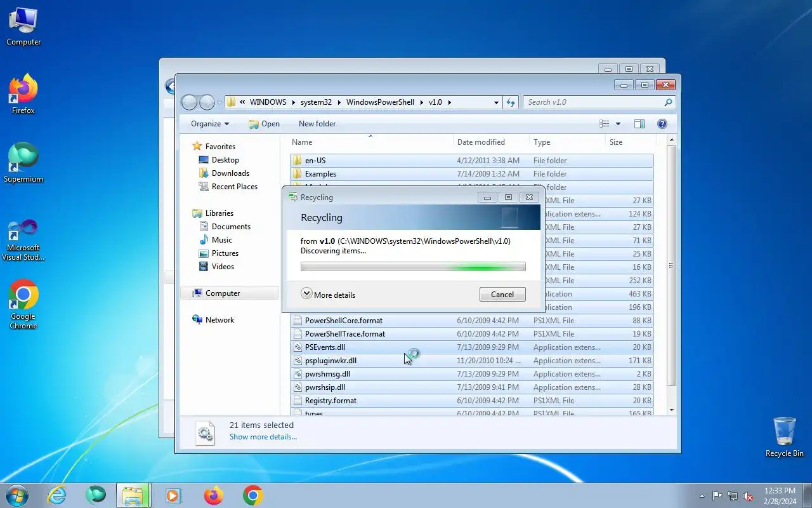
Task: Select the PSEvents.dll file
Action: pos(472,347)
